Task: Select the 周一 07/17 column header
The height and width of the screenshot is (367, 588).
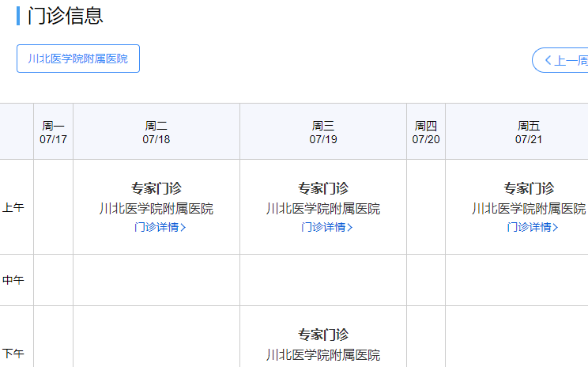Action: coord(53,132)
